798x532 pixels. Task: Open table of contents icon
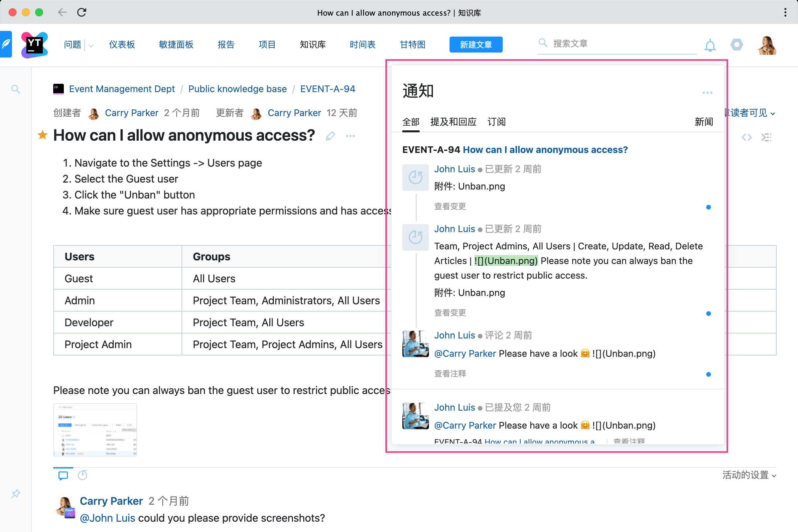[x=766, y=137]
